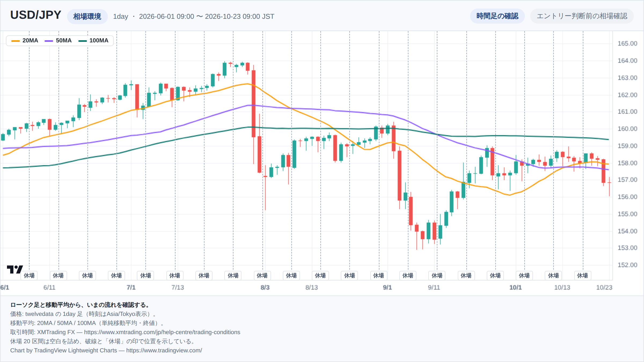Open the tradingview.com URL in footer

(164, 350)
